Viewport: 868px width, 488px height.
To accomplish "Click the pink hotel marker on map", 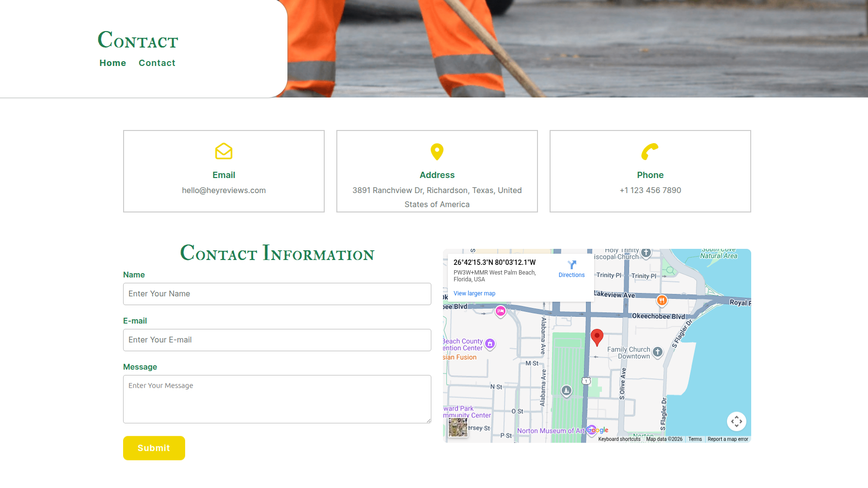I will click(x=501, y=311).
